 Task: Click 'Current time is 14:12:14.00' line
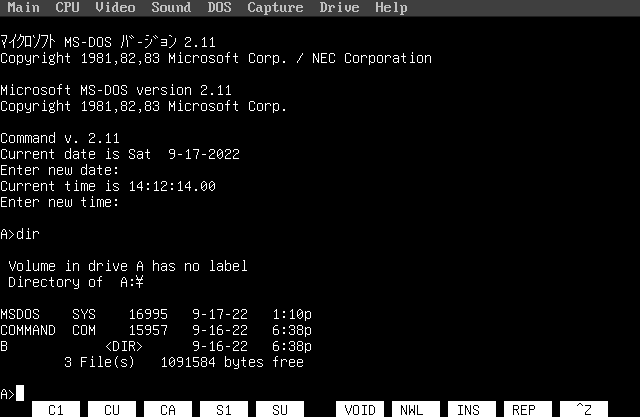pos(108,186)
